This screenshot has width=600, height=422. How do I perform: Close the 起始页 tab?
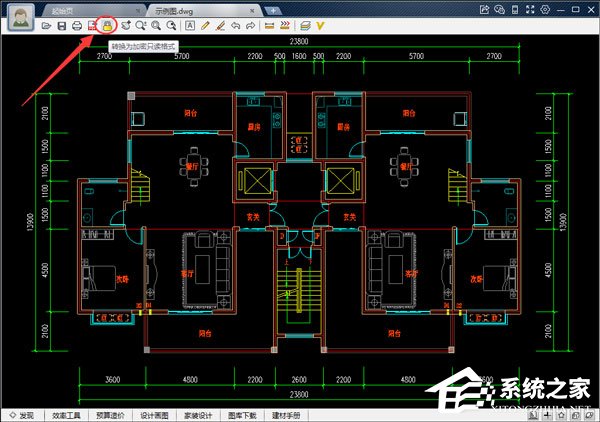(x=138, y=11)
